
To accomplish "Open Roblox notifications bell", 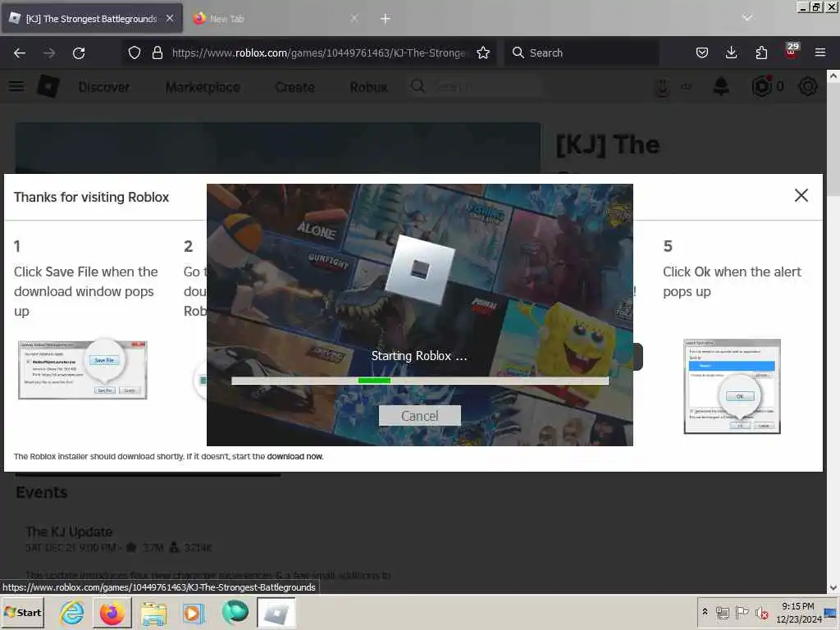I will [x=721, y=86].
